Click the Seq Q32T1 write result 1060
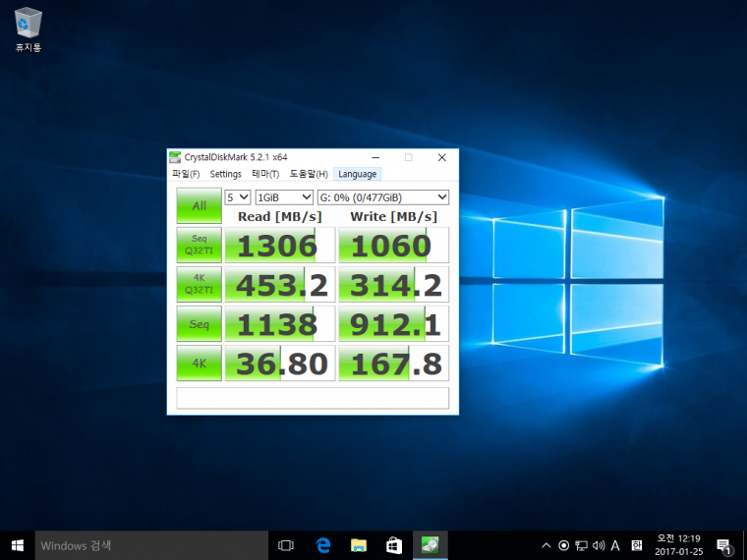The image size is (747, 560). pos(393,245)
